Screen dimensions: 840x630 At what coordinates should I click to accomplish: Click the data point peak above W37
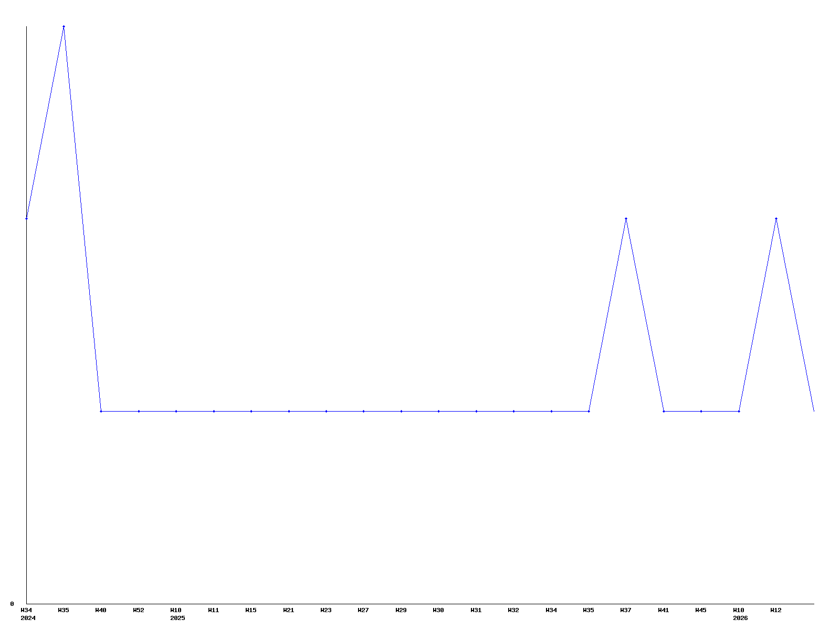[626, 218]
